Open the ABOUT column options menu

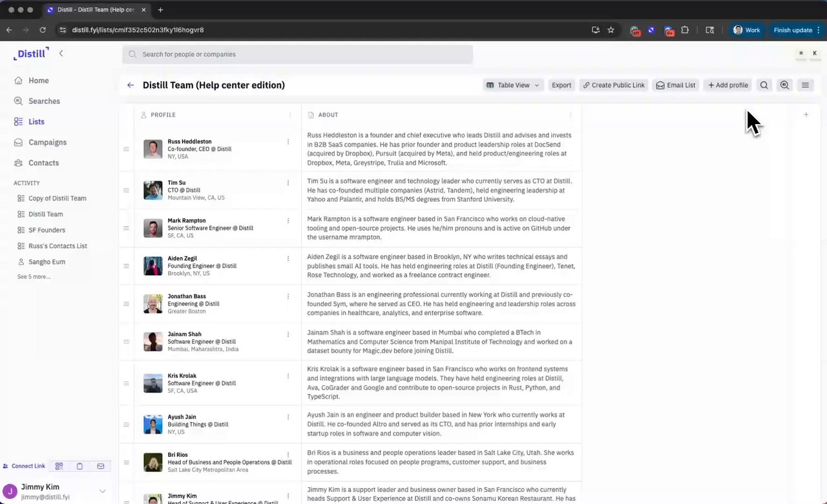[x=570, y=115]
